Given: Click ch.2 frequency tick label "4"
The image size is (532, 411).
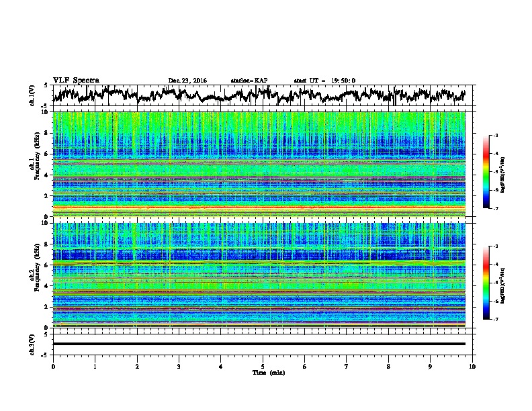Looking at the screenshot, I should 47,286.
